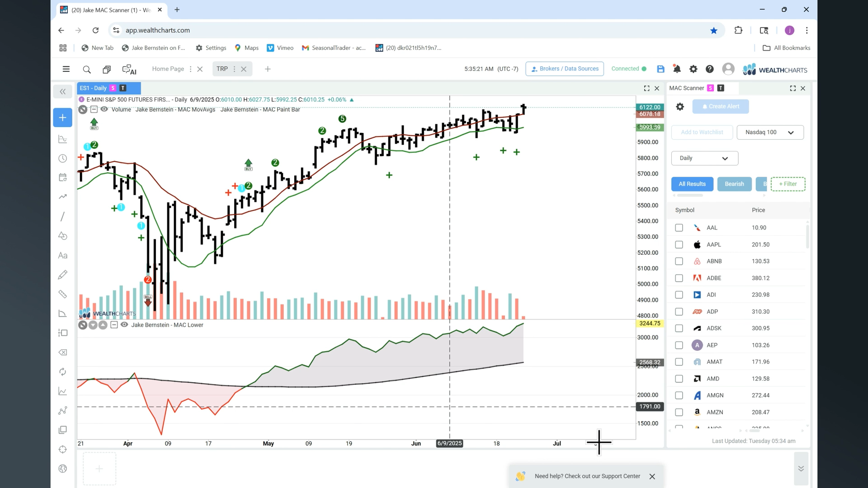Open the AI assistant tool icon

pyautogui.click(x=129, y=69)
